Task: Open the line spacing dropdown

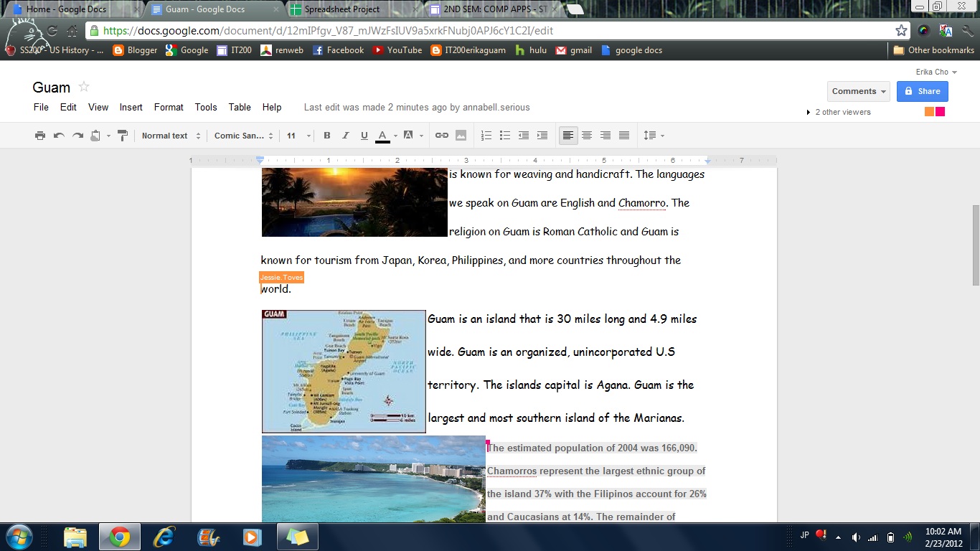Action: point(654,136)
